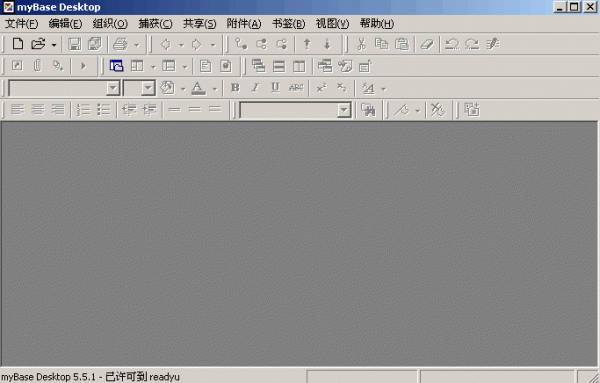Create a new database with the blank page icon
600x383 pixels.
(x=18, y=44)
